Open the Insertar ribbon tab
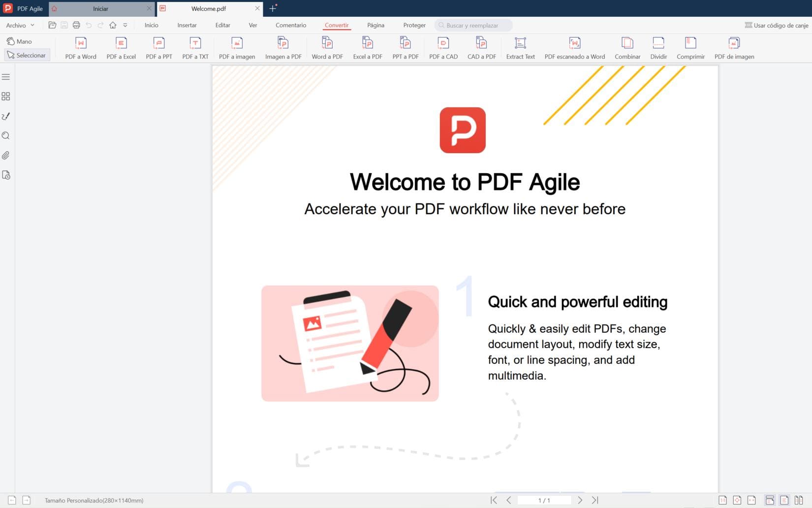The height and width of the screenshot is (508, 812). tap(187, 25)
